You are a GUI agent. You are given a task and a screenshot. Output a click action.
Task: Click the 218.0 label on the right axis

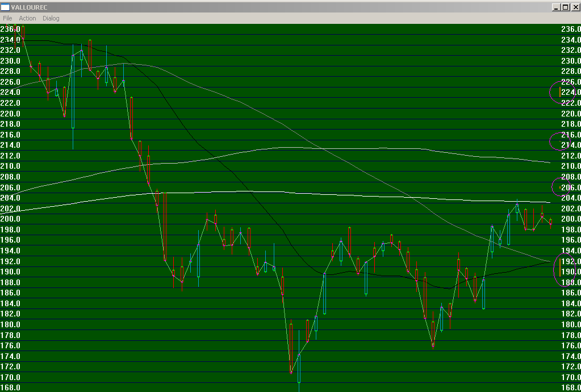(x=571, y=124)
